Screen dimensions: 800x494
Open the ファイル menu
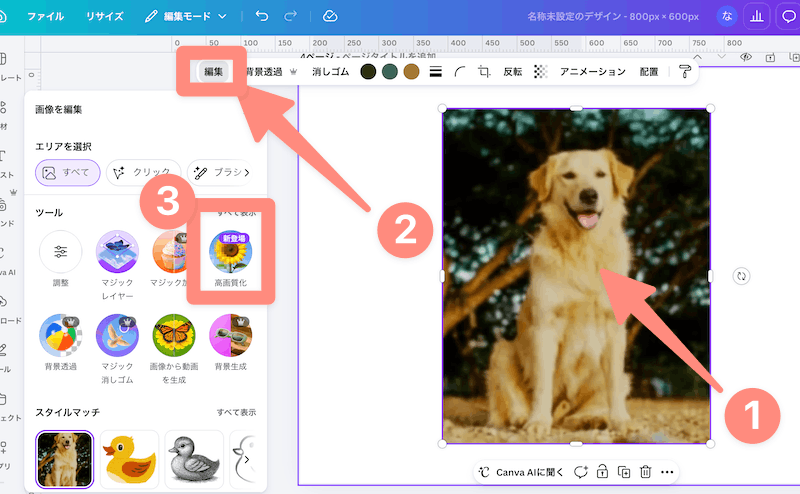click(x=45, y=16)
